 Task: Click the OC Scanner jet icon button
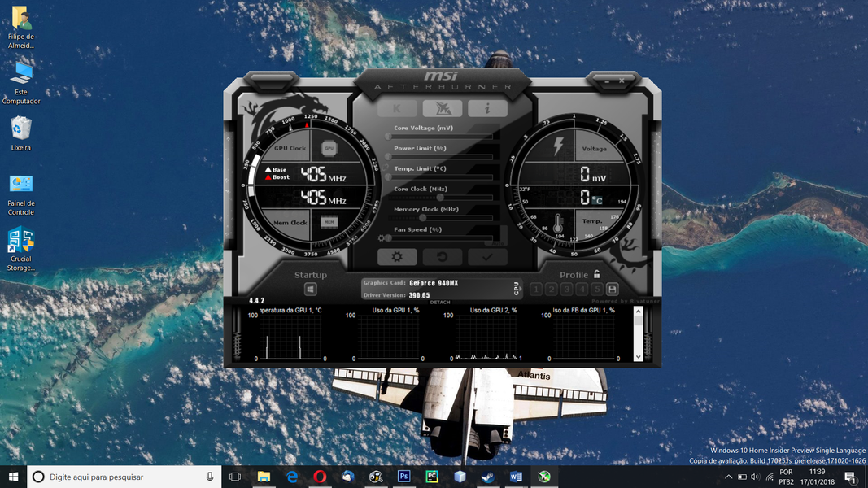pyautogui.click(x=443, y=108)
